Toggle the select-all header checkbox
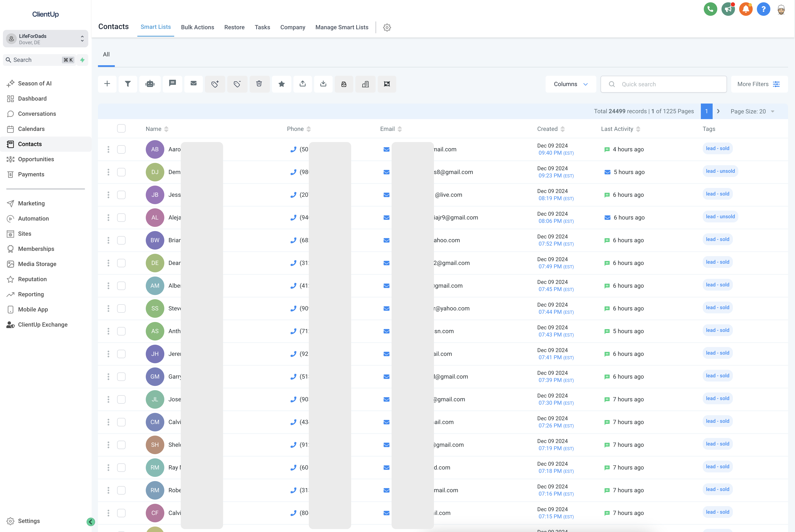The height and width of the screenshot is (532, 795). click(x=121, y=129)
